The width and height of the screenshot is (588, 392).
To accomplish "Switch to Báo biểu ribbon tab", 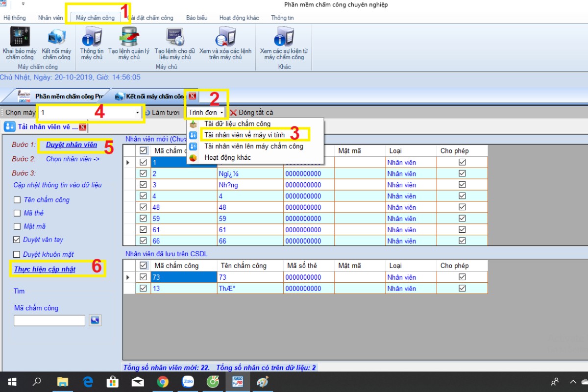I will click(196, 18).
